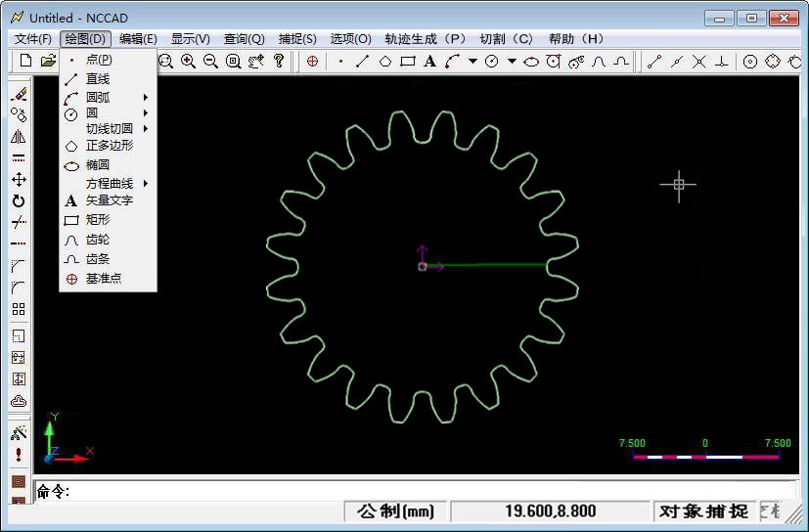
Task: Click the help question mark icon
Action: tap(279, 61)
